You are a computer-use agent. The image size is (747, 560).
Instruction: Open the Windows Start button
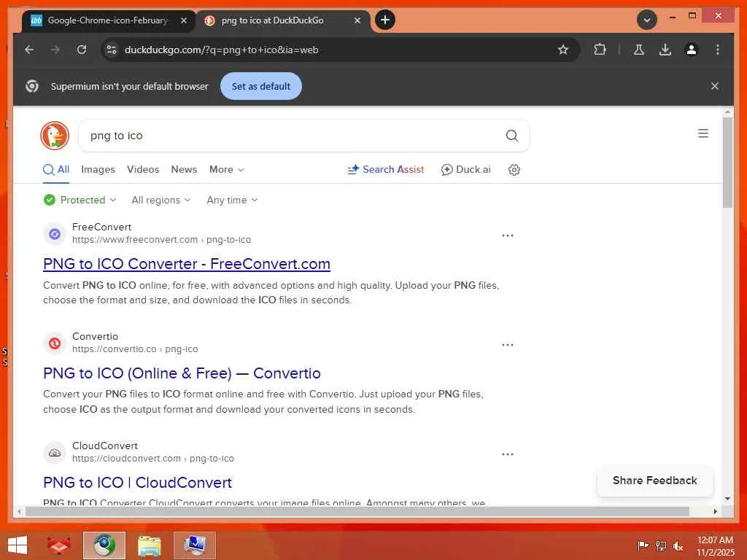tap(18, 545)
